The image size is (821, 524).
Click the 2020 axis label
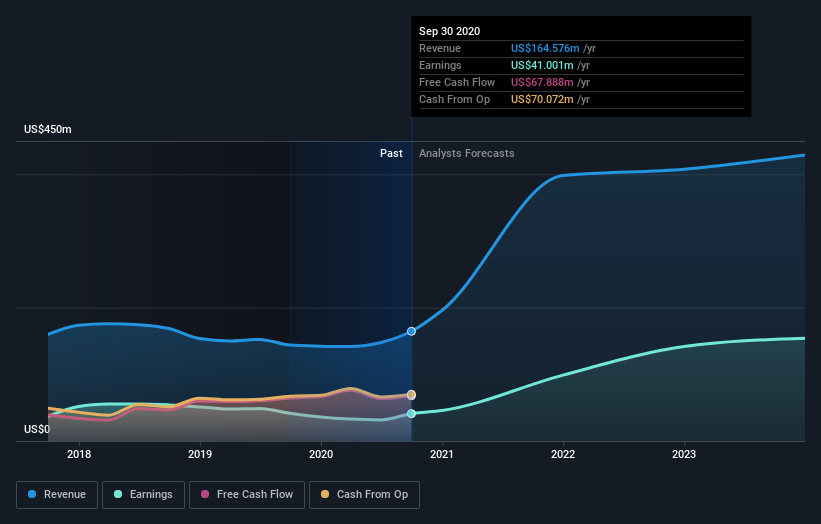(321, 454)
